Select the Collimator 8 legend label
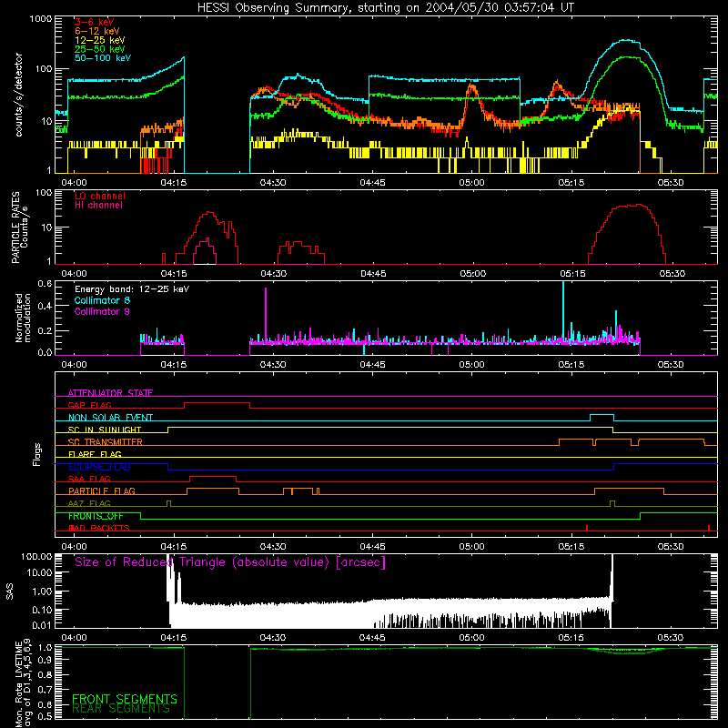The width and height of the screenshot is (728, 728). [x=102, y=300]
